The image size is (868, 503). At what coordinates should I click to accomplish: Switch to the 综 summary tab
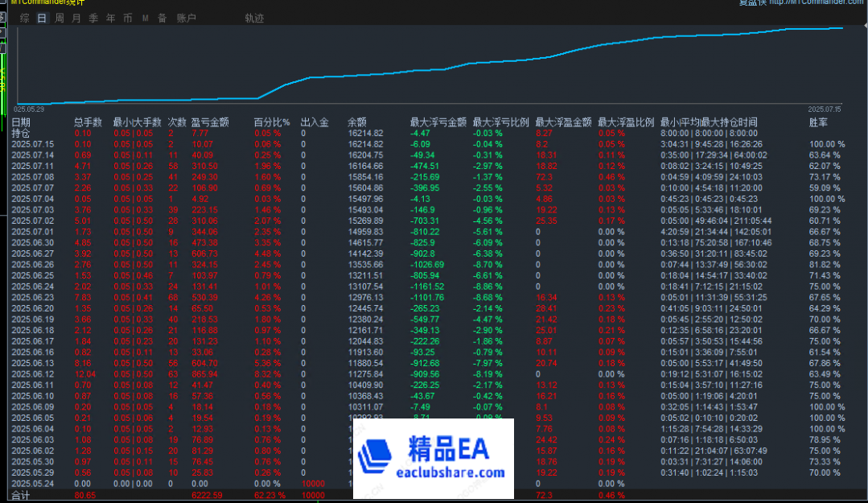tap(25, 18)
